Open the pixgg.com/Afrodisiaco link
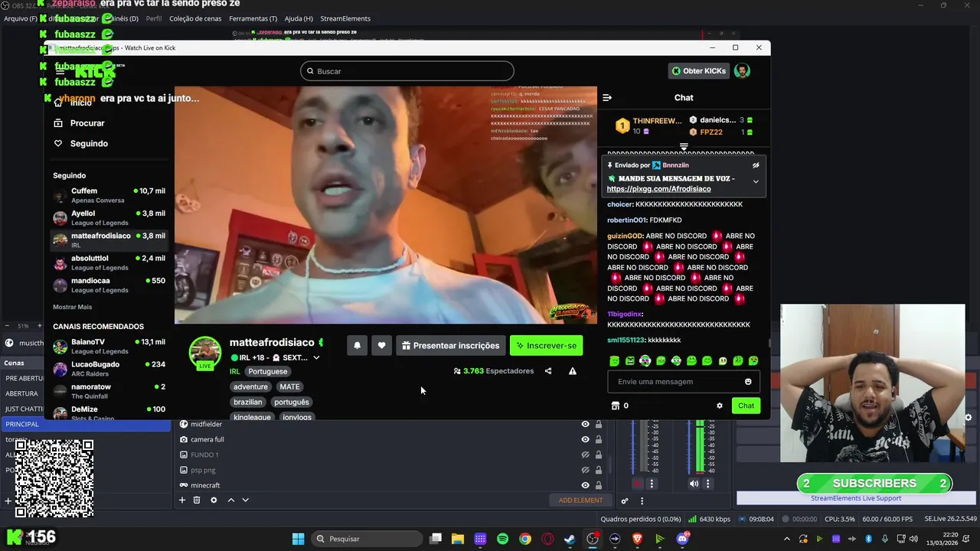The image size is (980, 551). (658, 189)
